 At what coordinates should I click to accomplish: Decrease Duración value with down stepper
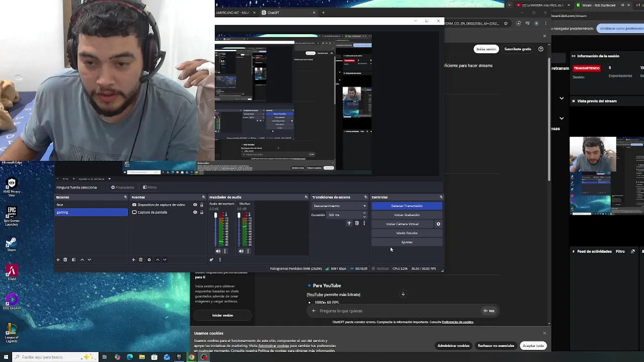pyautogui.click(x=364, y=217)
